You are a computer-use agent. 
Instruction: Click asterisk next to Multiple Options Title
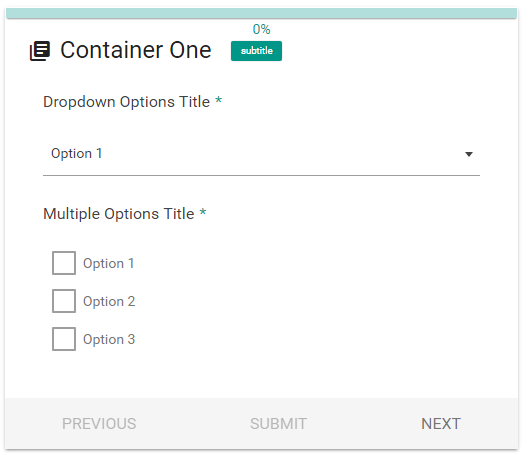pyautogui.click(x=203, y=212)
